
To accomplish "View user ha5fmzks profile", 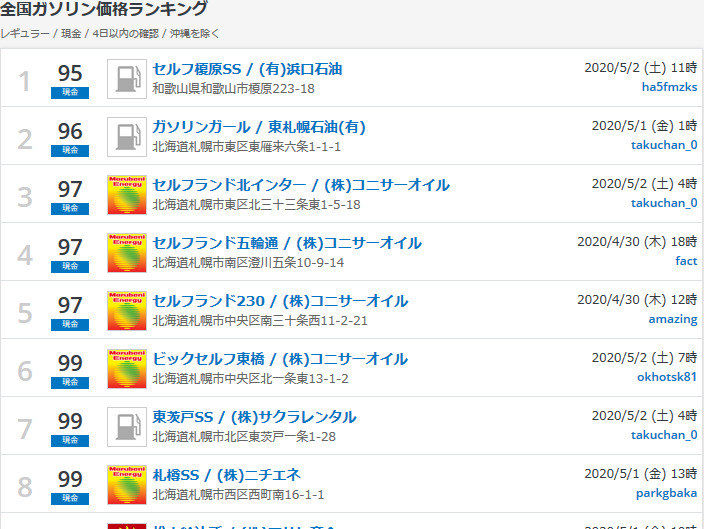I will (x=669, y=87).
